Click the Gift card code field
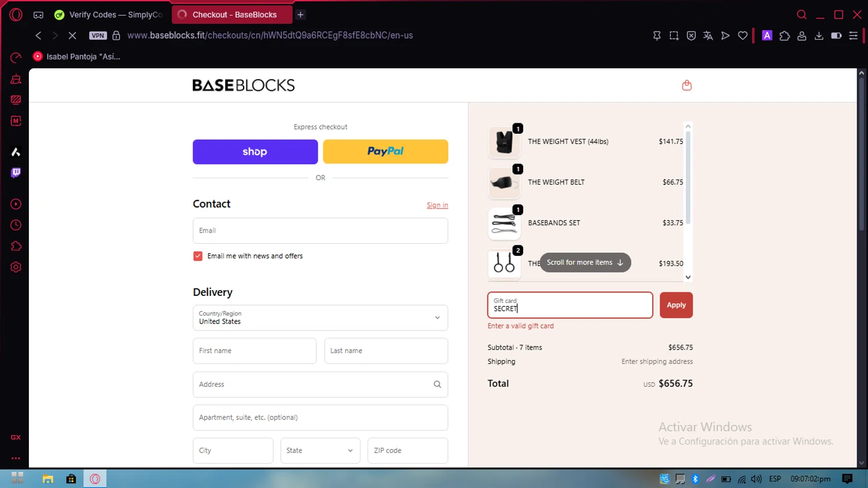The image size is (868, 488). click(570, 305)
